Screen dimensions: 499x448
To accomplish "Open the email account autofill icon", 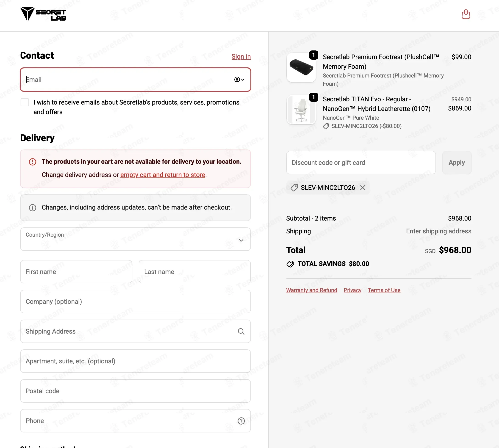I will coord(239,80).
